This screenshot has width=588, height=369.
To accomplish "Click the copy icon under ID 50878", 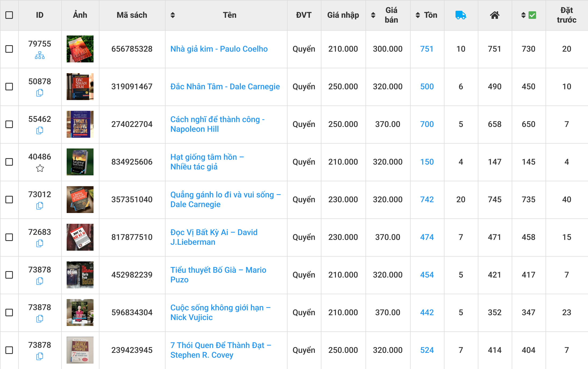I will [x=40, y=93].
